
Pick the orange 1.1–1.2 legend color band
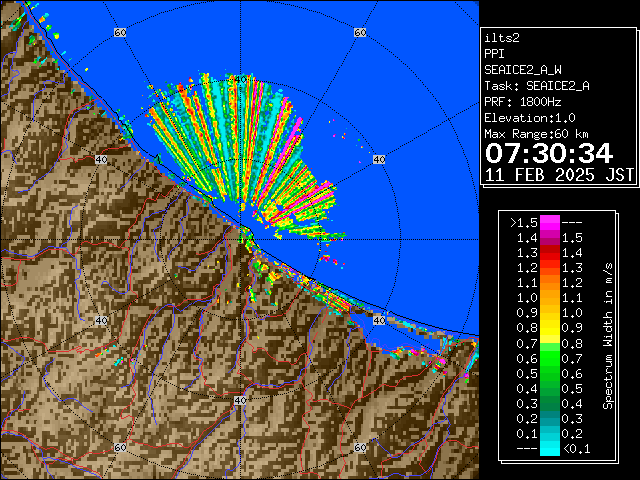coord(550,283)
